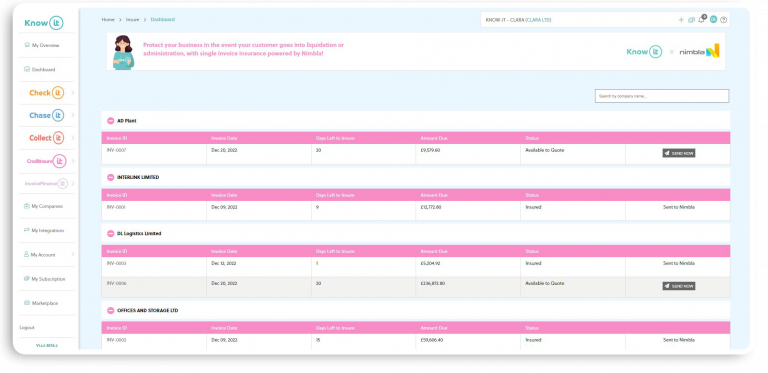Open the Chase-it module

[x=47, y=116]
